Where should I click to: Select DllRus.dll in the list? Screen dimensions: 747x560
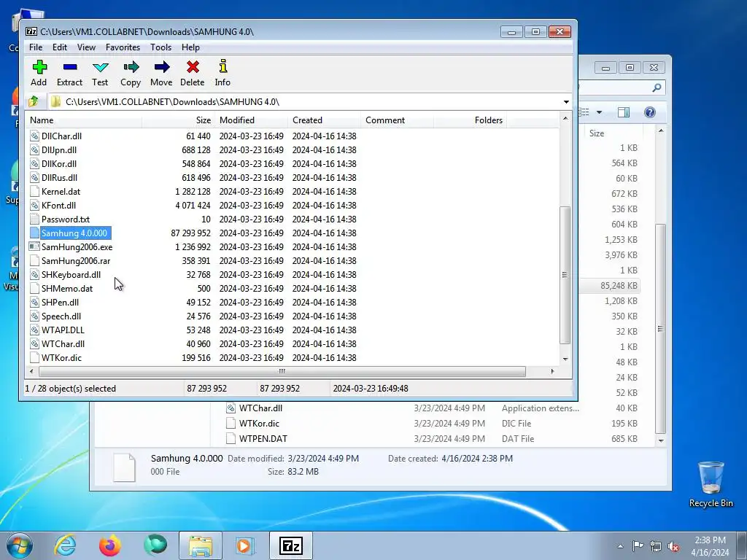pos(59,178)
